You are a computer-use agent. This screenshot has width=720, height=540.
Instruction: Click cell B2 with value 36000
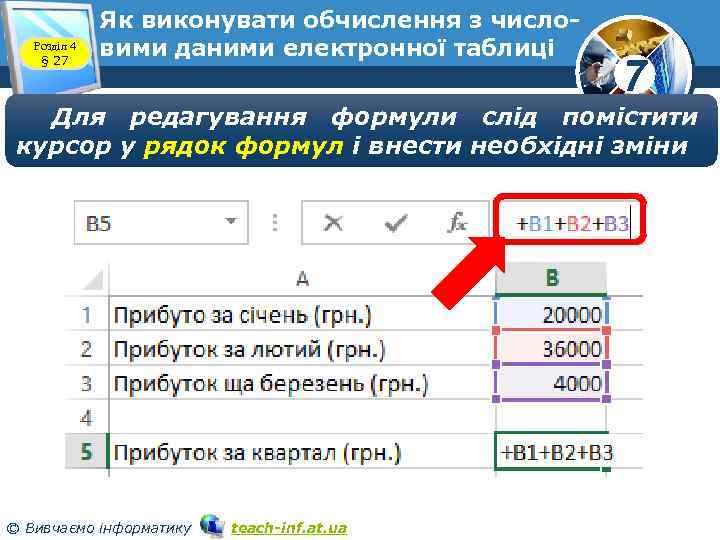coord(551,349)
